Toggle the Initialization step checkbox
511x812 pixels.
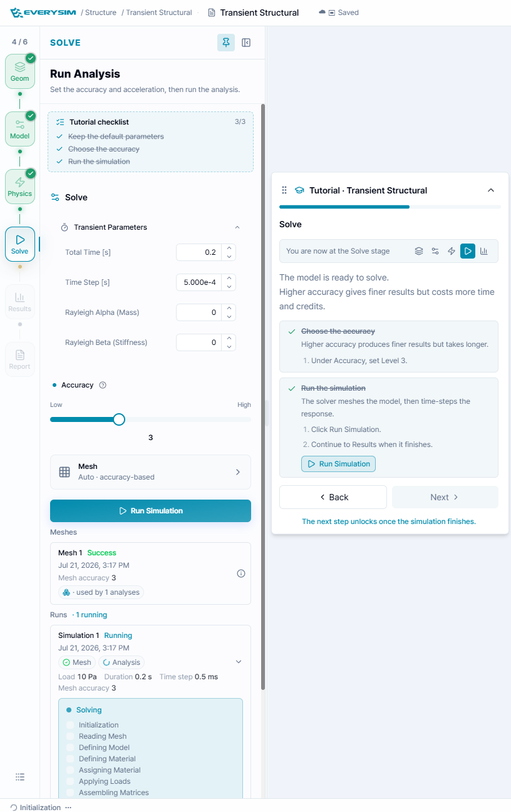70,725
